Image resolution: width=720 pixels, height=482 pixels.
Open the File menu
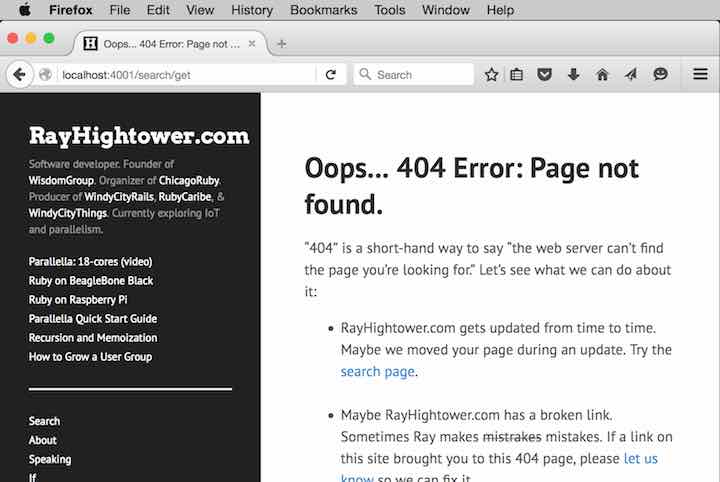119,10
